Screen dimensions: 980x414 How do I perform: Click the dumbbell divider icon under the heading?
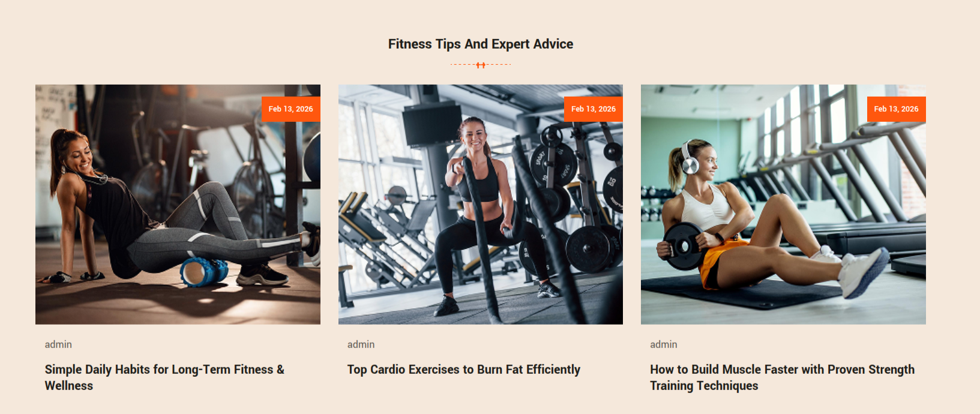[481, 65]
